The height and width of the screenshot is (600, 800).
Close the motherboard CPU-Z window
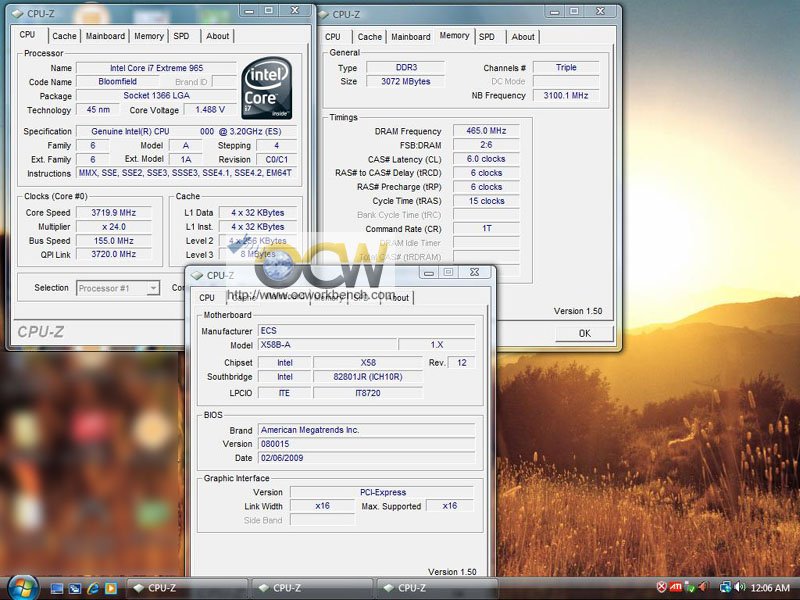(474, 272)
